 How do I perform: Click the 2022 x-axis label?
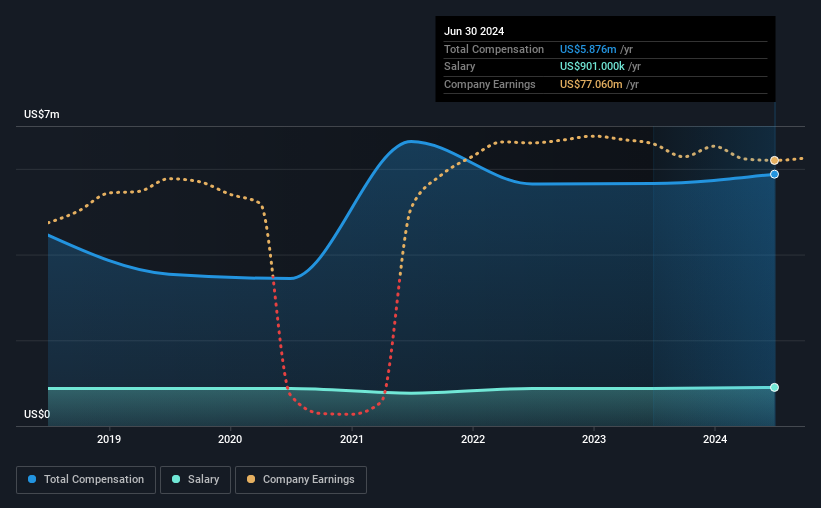[x=473, y=439]
